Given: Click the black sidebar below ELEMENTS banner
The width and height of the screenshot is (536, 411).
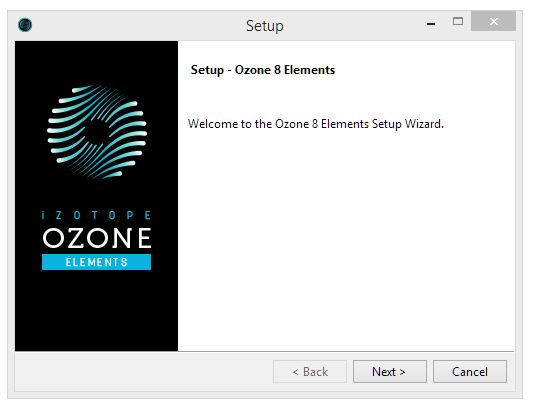Looking at the screenshot, I should click(x=96, y=309).
